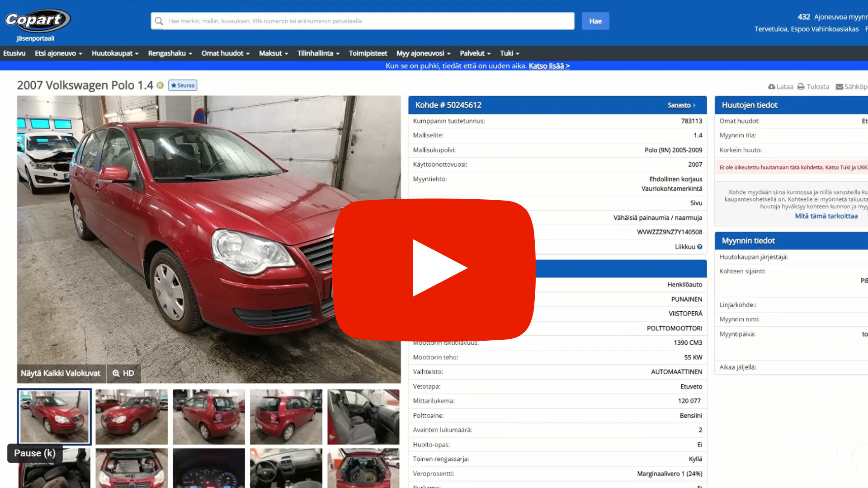The height and width of the screenshot is (488, 868).
Task: Expand the Tilinhallinta dropdown
Action: (318, 53)
